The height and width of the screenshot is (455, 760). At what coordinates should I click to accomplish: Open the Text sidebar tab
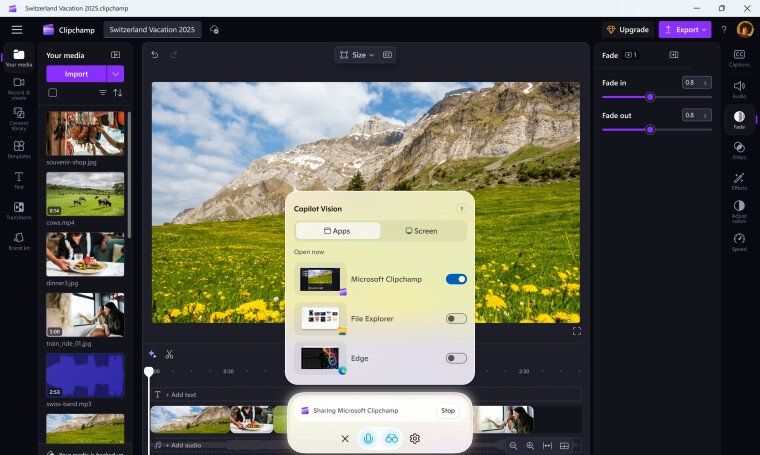(18, 180)
